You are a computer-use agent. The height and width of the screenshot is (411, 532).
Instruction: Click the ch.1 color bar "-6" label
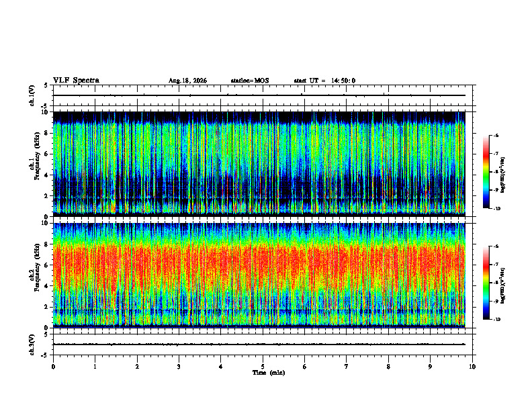(x=496, y=135)
